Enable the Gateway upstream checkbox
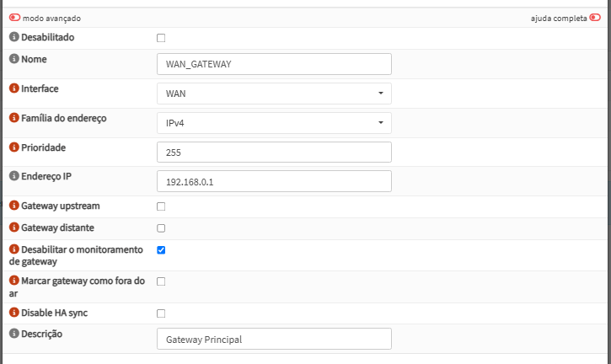The image size is (611, 364). 161,206
